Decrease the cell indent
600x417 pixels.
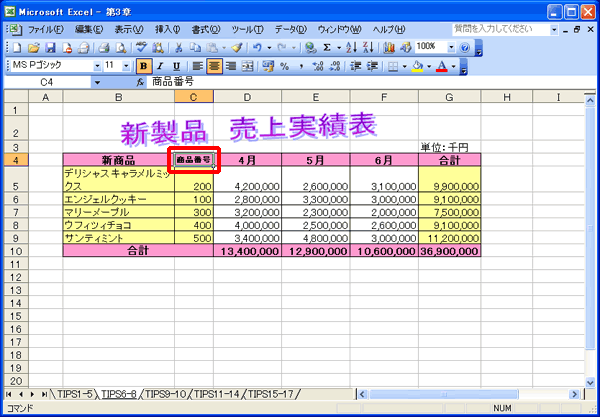pyautogui.click(x=355, y=67)
